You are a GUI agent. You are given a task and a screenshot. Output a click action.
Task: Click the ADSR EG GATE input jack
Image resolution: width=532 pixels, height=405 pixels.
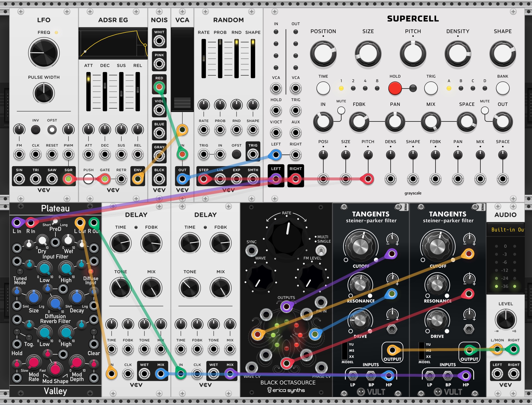(105, 179)
